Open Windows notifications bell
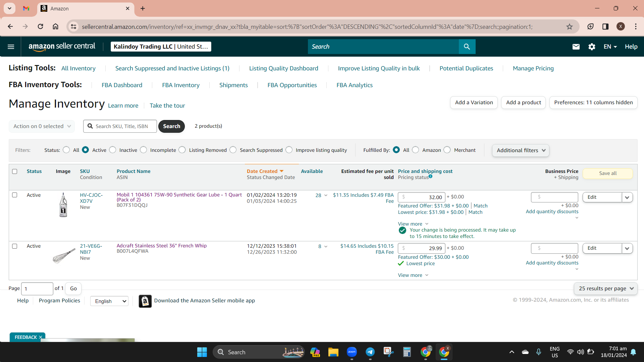The image size is (644, 362). (633, 352)
